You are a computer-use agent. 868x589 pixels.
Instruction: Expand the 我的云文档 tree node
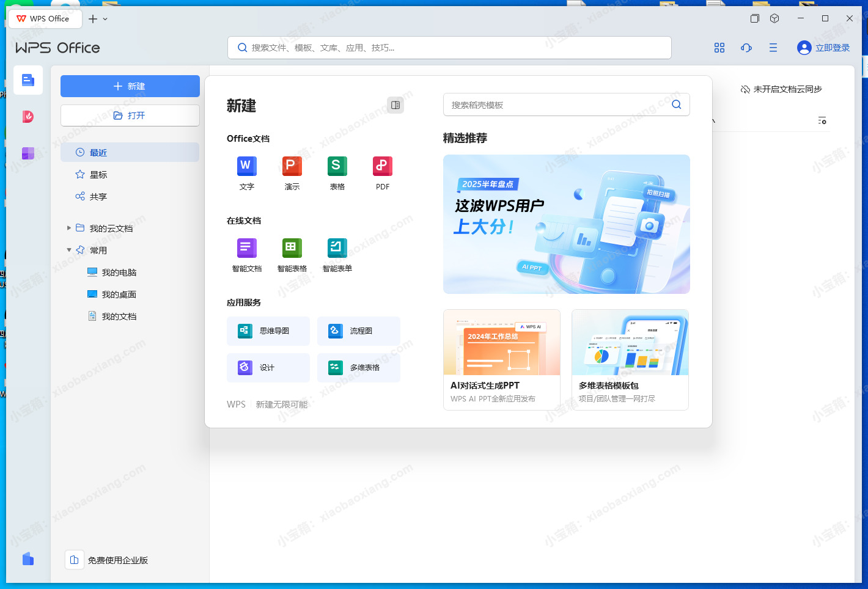[69, 228]
